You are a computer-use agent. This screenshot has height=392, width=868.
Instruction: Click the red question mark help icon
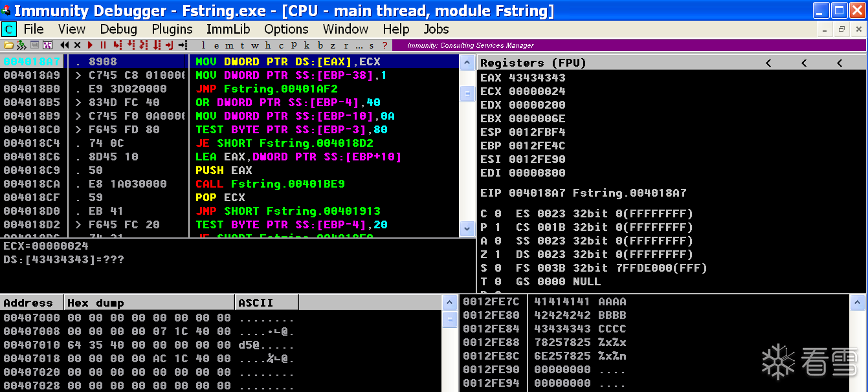(x=384, y=45)
